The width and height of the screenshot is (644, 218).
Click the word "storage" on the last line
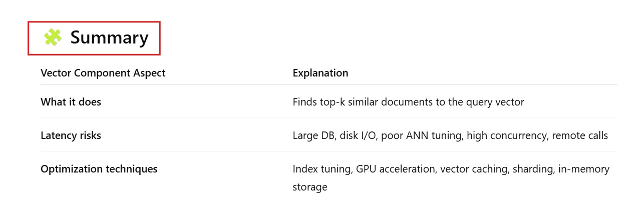point(310,187)
